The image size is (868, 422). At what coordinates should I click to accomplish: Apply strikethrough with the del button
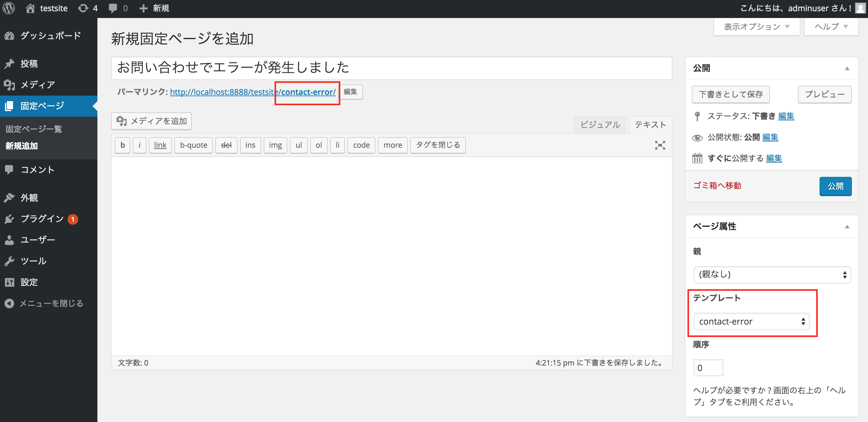pyautogui.click(x=226, y=145)
